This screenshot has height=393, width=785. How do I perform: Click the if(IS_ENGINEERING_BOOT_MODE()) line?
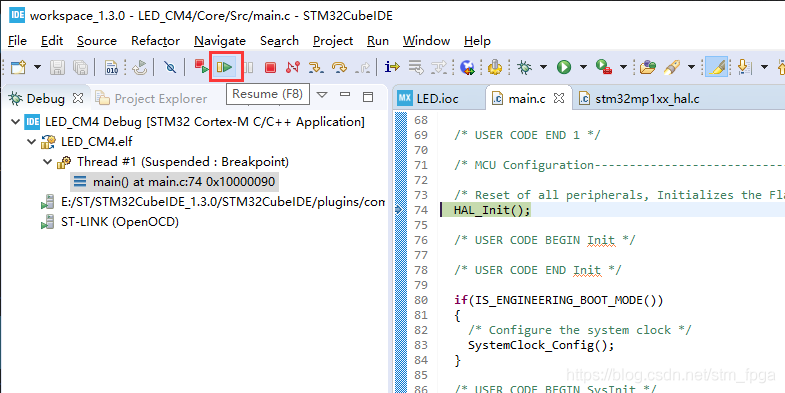558,300
